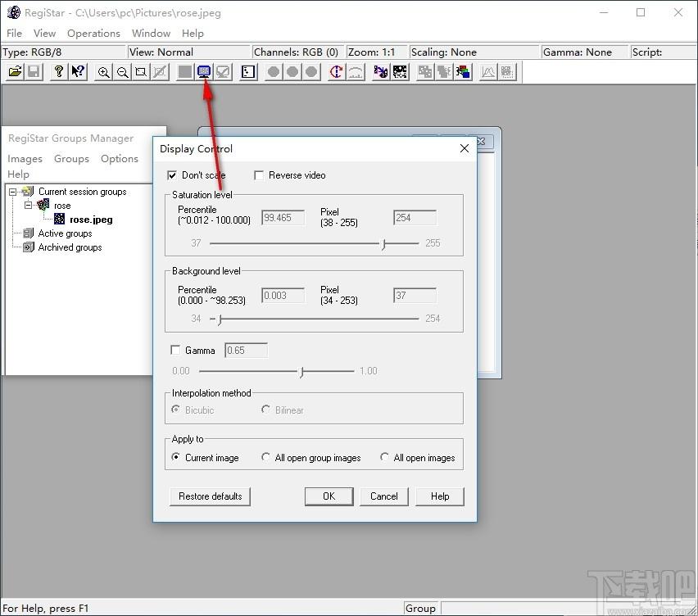Click the question mark help icon

(x=59, y=71)
